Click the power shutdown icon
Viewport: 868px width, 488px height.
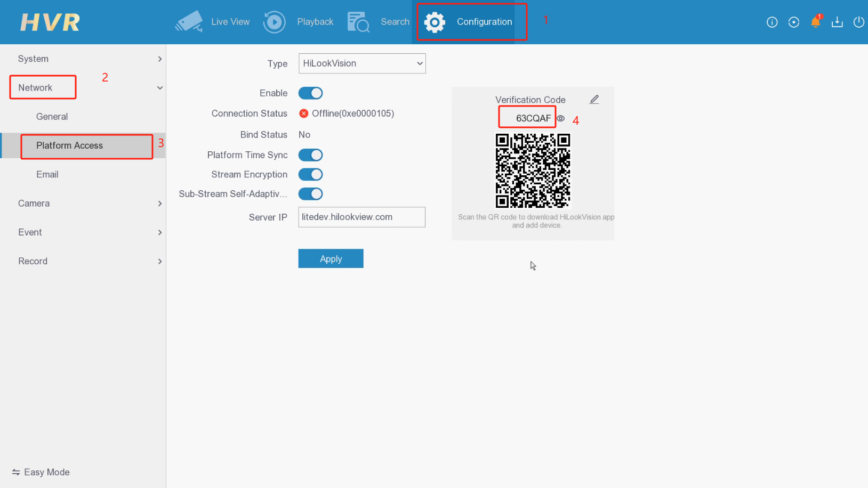pyautogui.click(x=858, y=22)
